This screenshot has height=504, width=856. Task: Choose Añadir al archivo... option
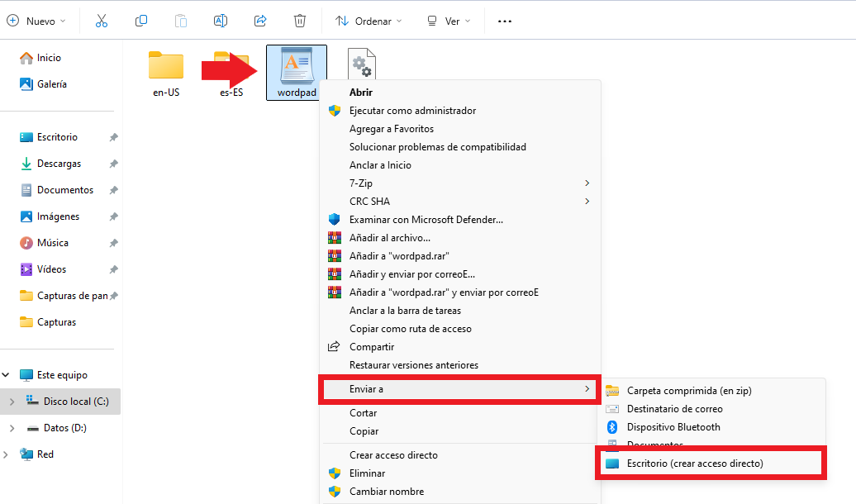click(x=459, y=237)
